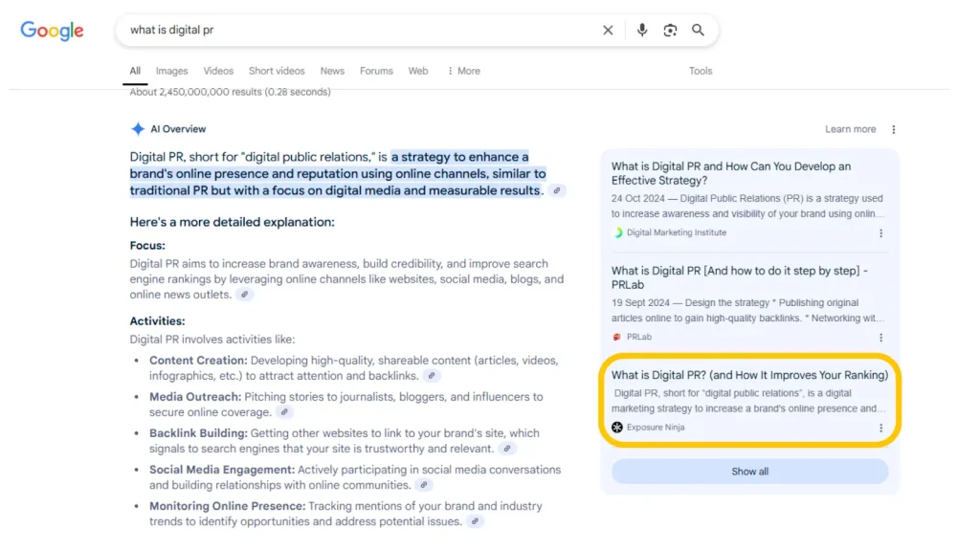This screenshot has width=980, height=551.
Task: Click 'About 2,450,000,000 results' text
Action: [195, 93]
